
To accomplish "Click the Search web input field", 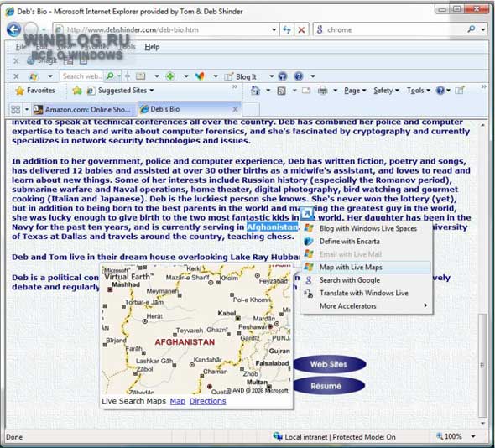I will [81, 76].
